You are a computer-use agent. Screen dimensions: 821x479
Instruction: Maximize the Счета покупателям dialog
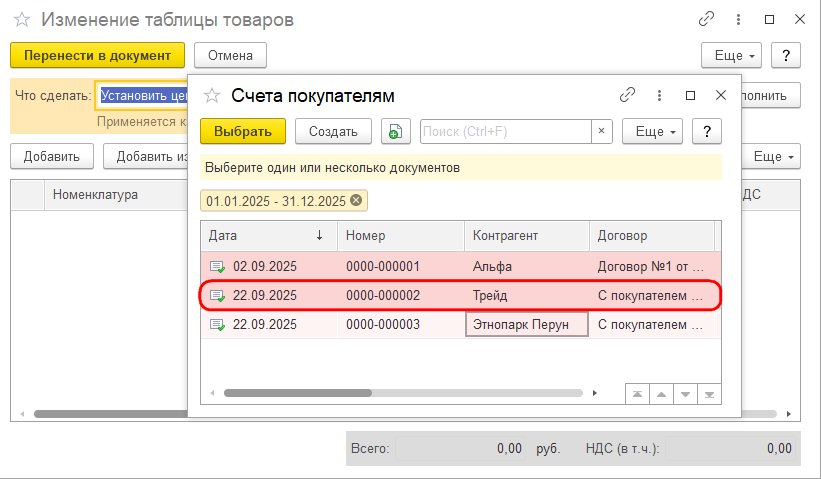pyautogui.click(x=691, y=95)
